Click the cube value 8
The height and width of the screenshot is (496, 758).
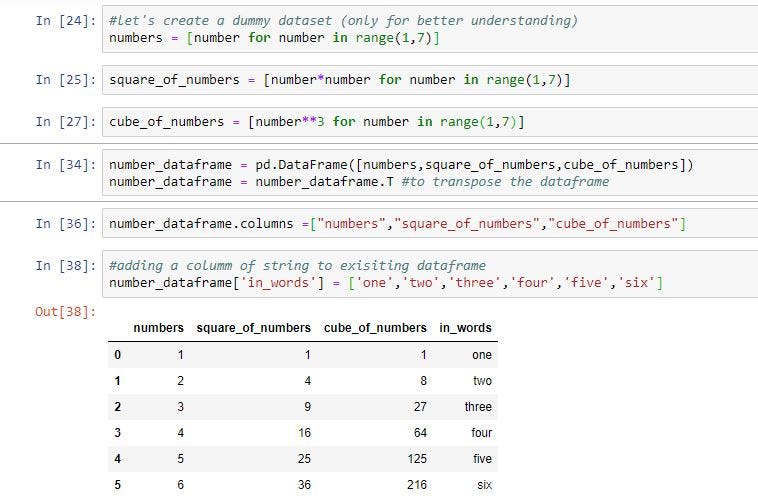coord(423,381)
